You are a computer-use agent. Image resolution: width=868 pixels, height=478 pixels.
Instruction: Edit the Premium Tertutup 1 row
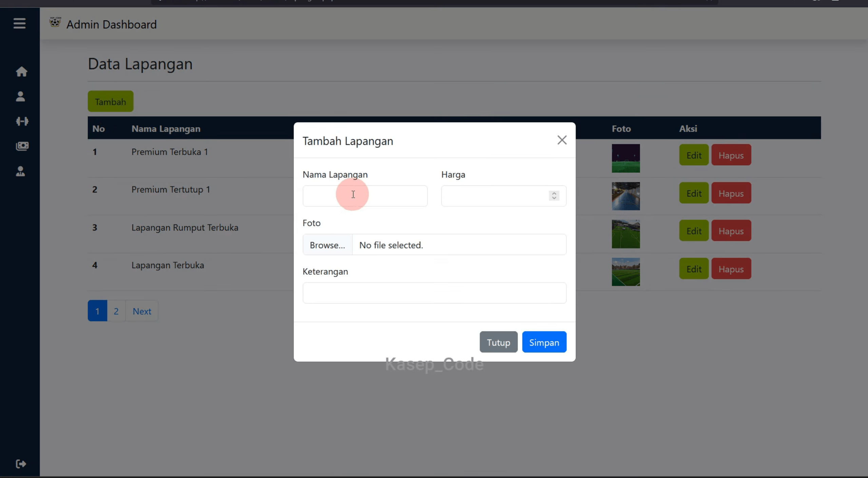[x=694, y=193]
